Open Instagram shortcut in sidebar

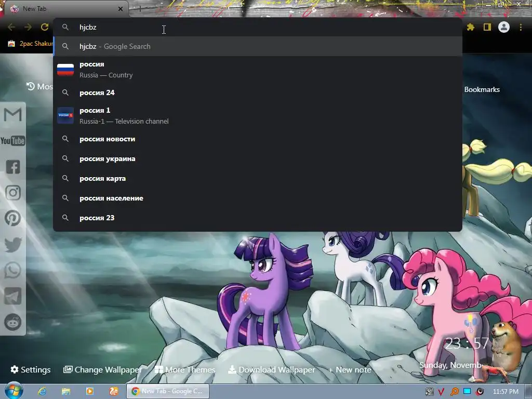click(x=13, y=193)
